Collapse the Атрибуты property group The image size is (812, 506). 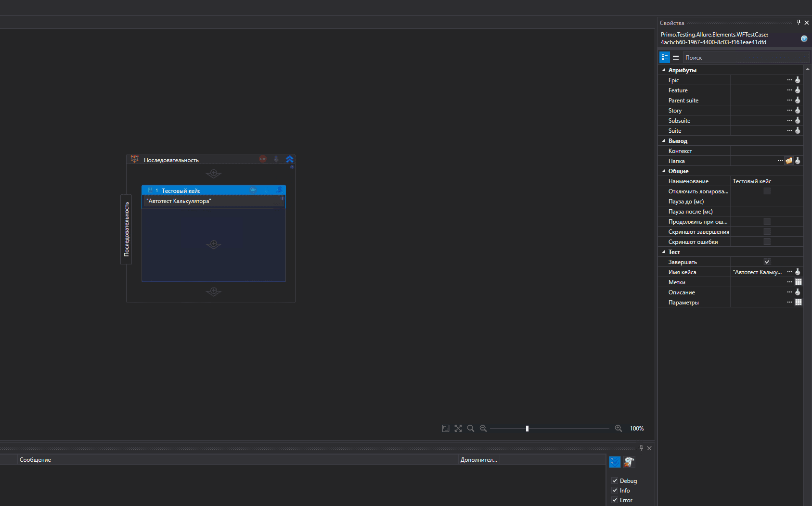664,70
